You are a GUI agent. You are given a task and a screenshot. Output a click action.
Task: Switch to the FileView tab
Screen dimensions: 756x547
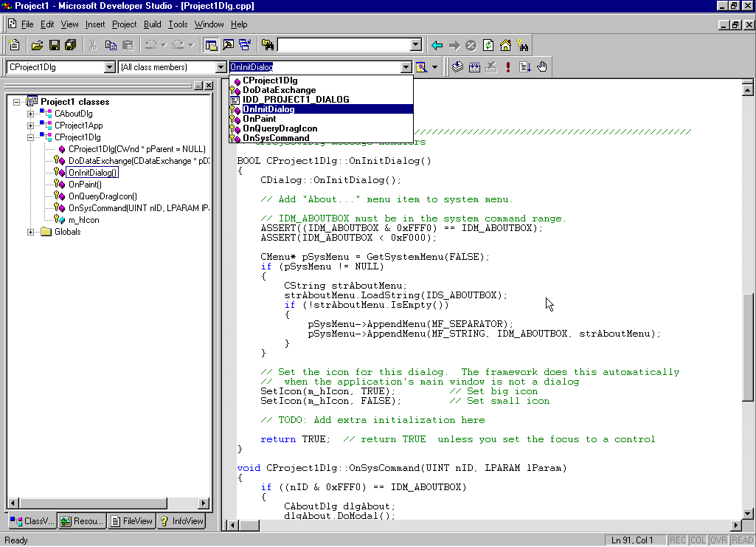(x=131, y=521)
